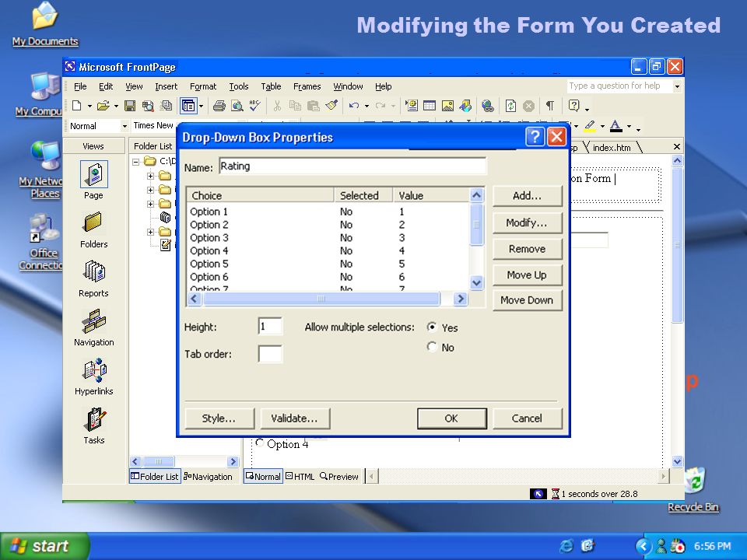The height and width of the screenshot is (560, 747).
Task: Click the Remove button
Action: point(527,249)
